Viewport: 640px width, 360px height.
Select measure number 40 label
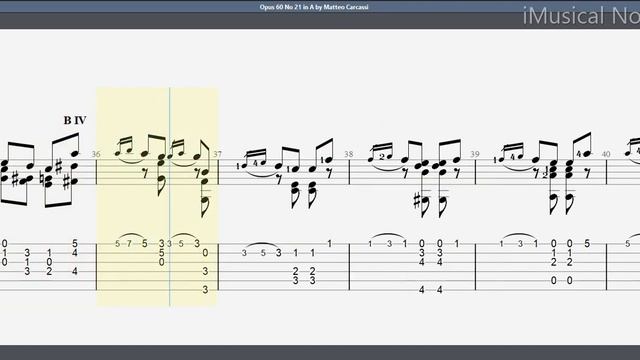(606, 154)
